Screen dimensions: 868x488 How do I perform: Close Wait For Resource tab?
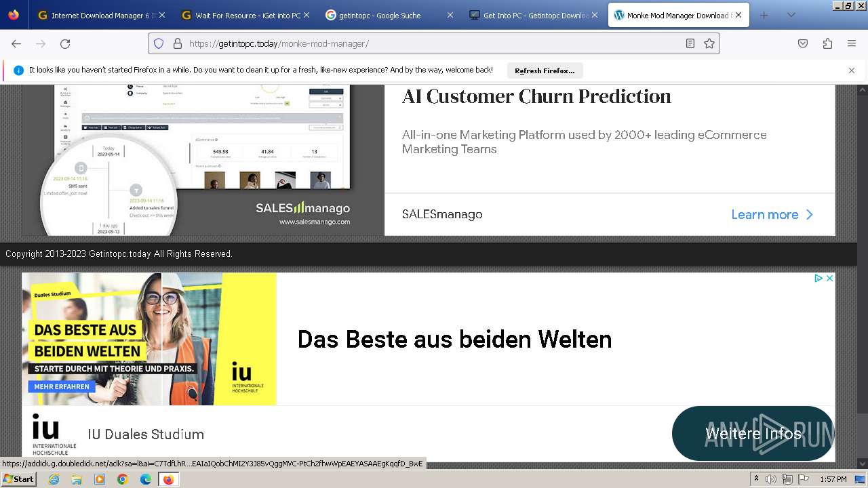[x=306, y=15]
